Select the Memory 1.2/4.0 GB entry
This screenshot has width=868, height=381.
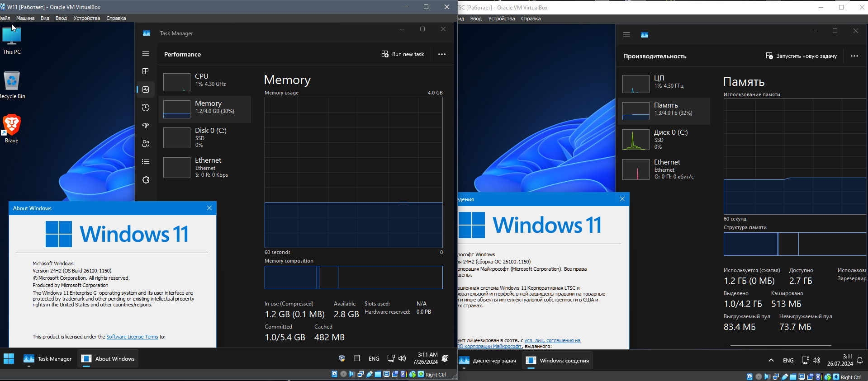205,109
